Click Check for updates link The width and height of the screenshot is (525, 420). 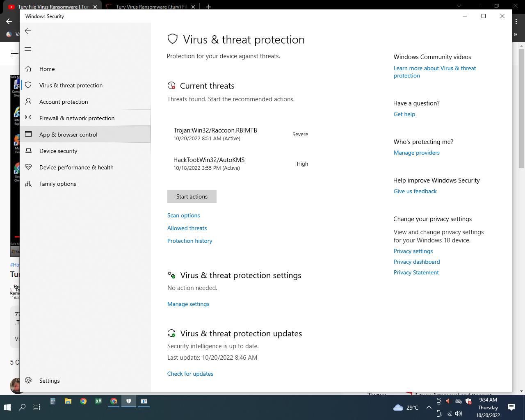tap(190, 374)
